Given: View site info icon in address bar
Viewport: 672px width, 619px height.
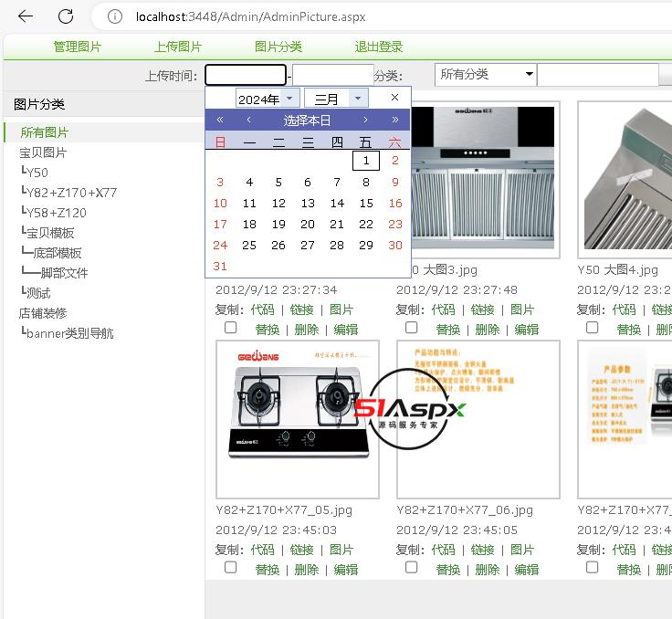Looking at the screenshot, I should [114, 16].
